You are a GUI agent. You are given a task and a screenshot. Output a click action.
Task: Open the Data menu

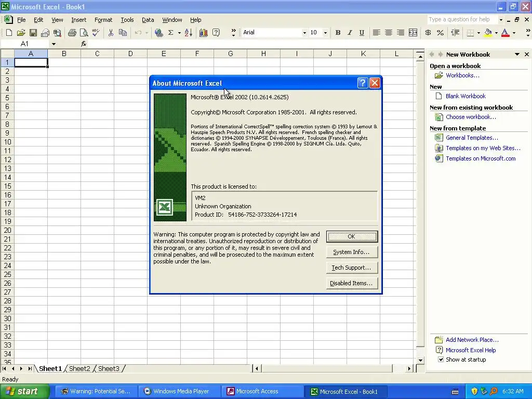[148, 20]
